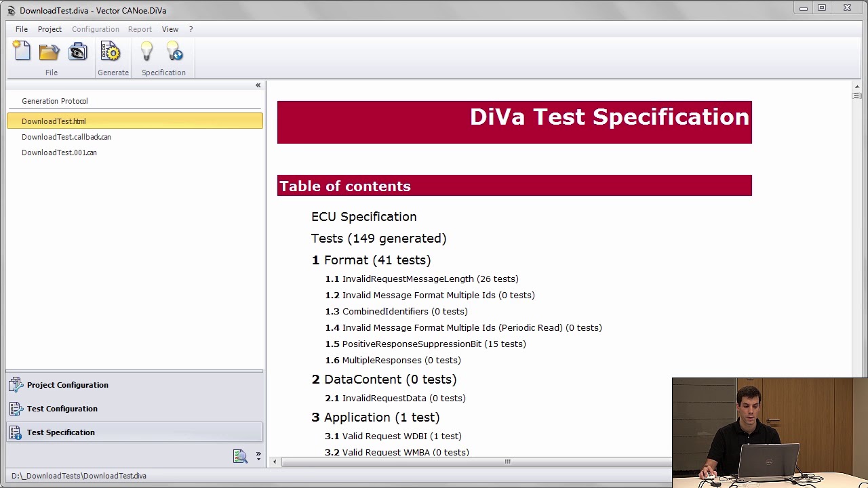Open the Project menu
The height and width of the screenshot is (488, 868).
click(50, 29)
